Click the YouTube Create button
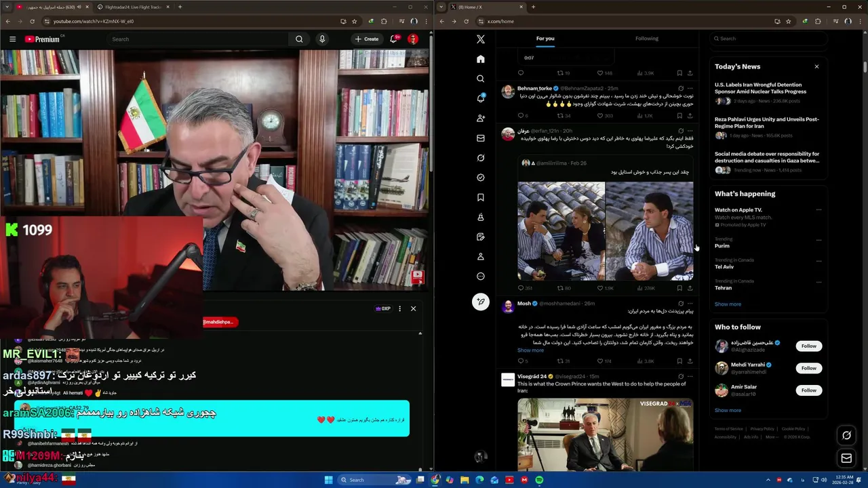Image resolution: width=868 pixels, height=488 pixels. (367, 39)
